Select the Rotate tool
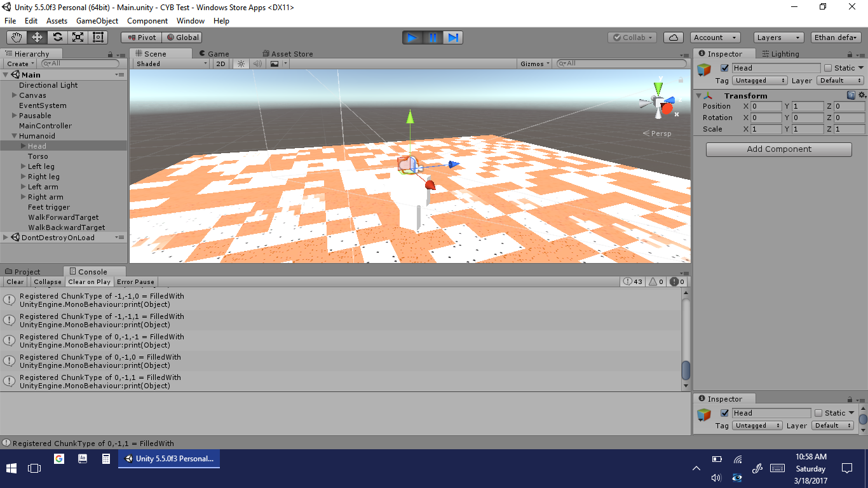 (x=57, y=37)
